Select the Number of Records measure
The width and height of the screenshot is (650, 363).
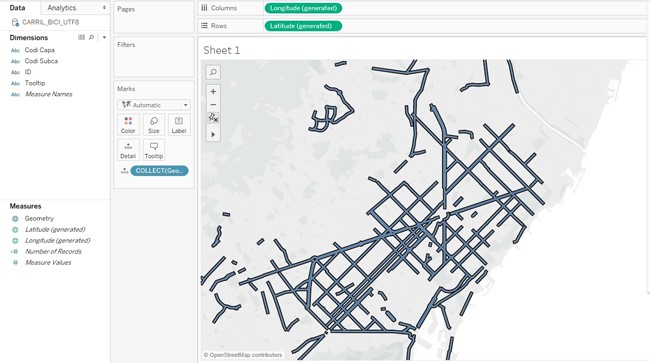click(x=53, y=251)
